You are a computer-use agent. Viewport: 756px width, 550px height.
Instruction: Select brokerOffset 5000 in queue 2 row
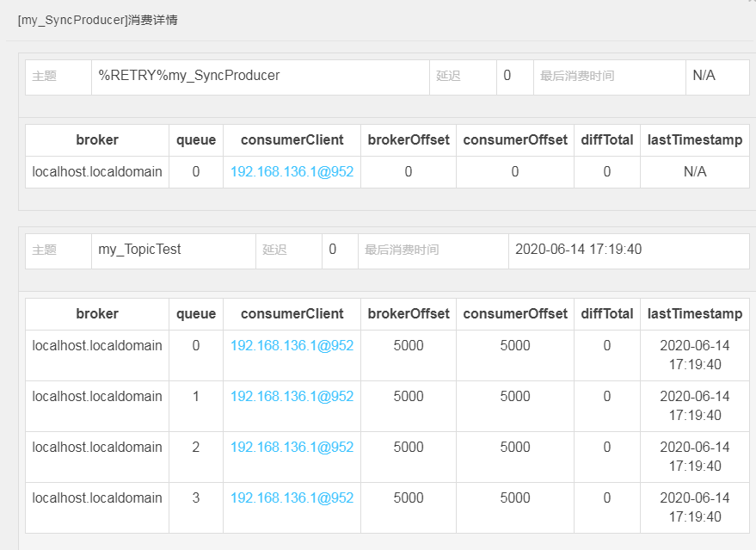click(x=409, y=448)
